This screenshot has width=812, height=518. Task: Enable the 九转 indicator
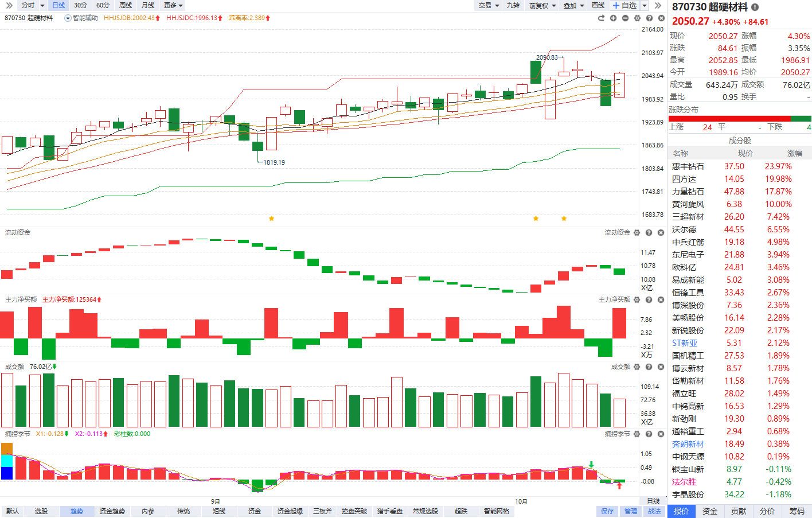tap(513, 5)
